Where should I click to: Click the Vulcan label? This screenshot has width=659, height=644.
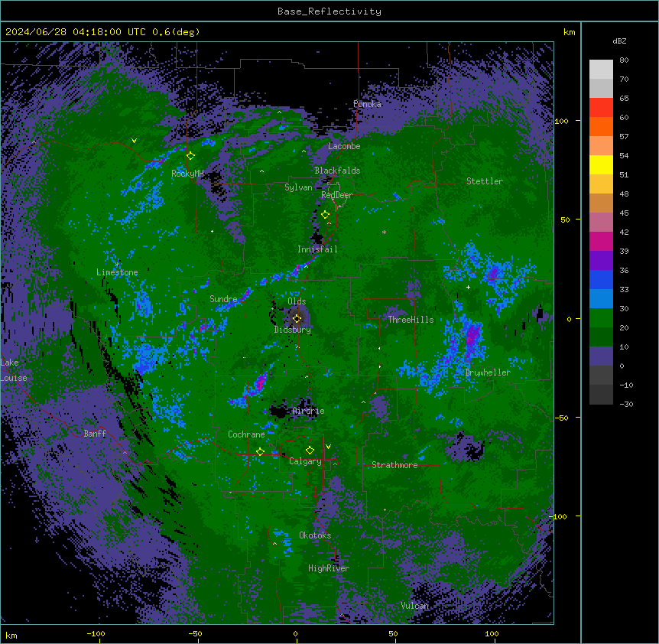tap(415, 606)
